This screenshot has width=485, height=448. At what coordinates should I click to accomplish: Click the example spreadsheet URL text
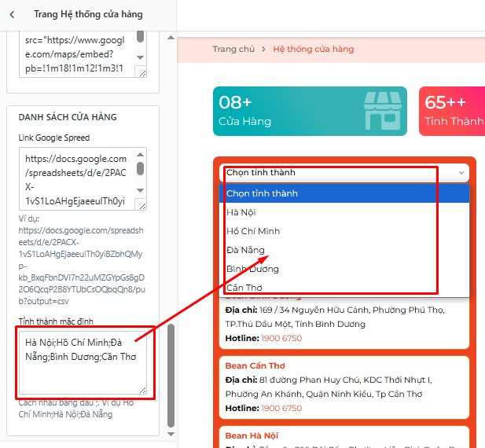[82, 266]
